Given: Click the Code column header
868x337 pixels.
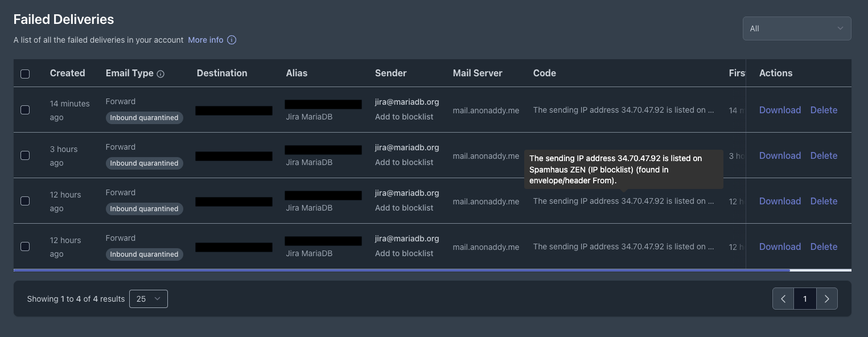Looking at the screenshot, I should click(x=545, y=73).
